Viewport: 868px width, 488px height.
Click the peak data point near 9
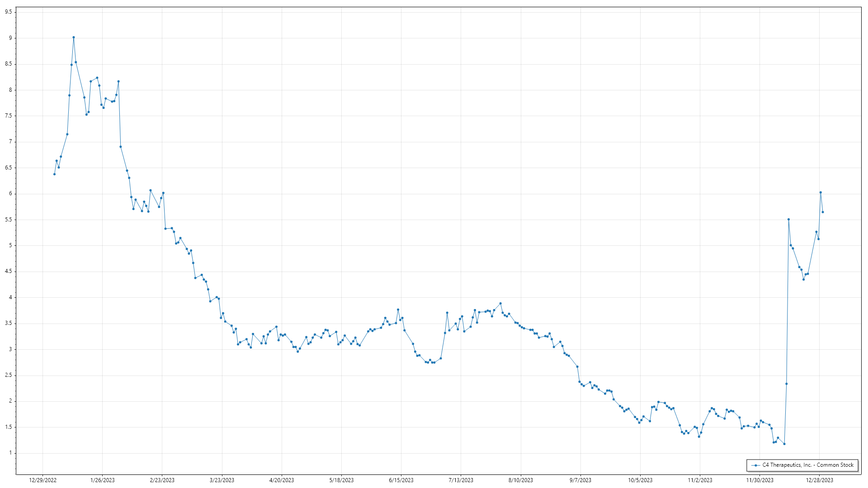[x=74, y=38]
